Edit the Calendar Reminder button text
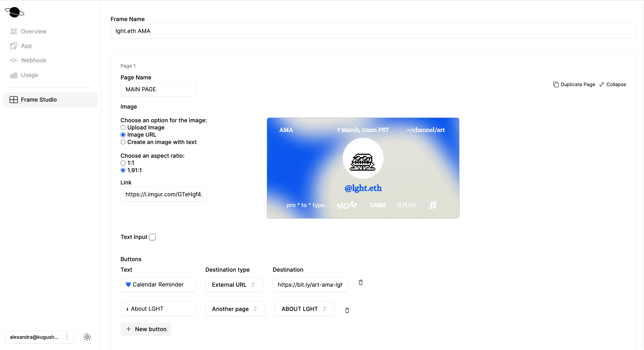This screenshot has height=350, width=644. click(158, 285)
